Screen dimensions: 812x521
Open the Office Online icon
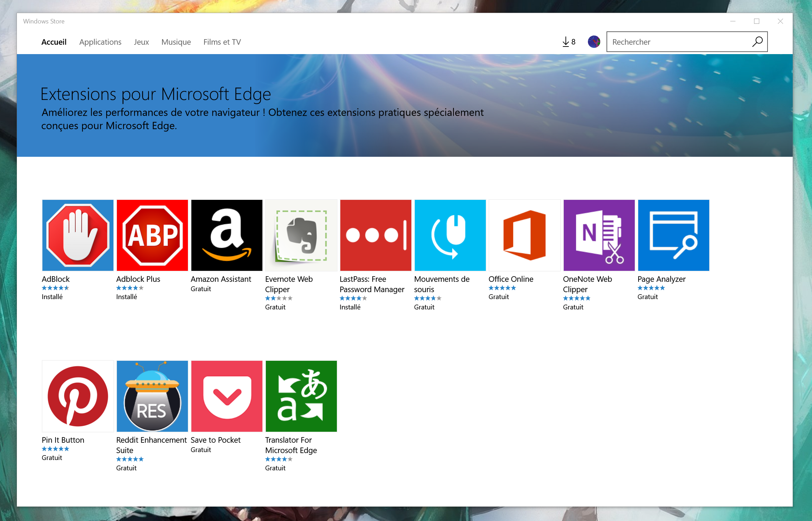pos(525,235)
